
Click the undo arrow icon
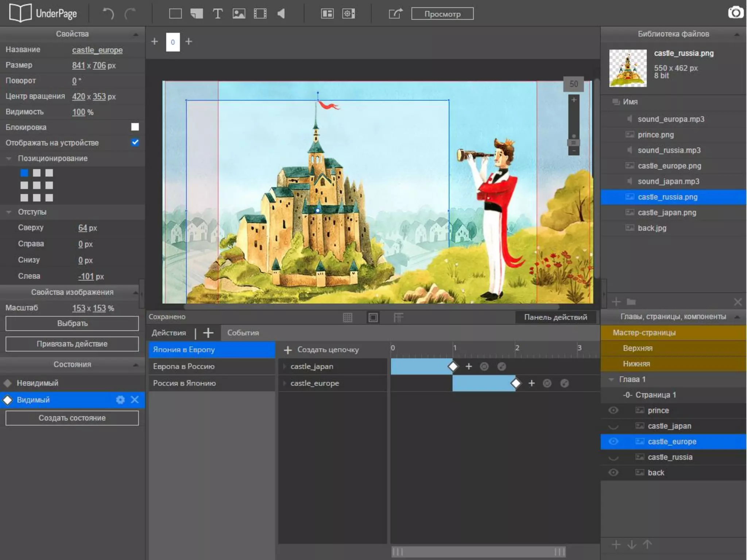tap(108, 14)
